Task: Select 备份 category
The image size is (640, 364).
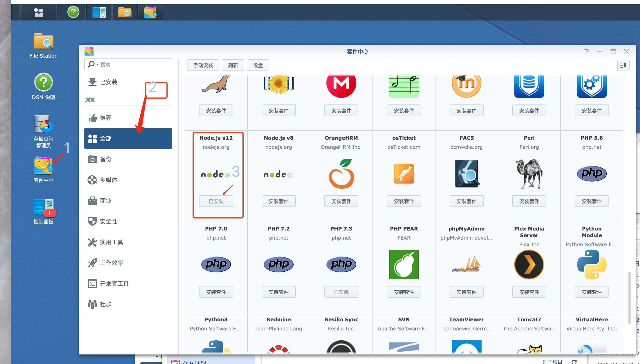Action: 128,159
